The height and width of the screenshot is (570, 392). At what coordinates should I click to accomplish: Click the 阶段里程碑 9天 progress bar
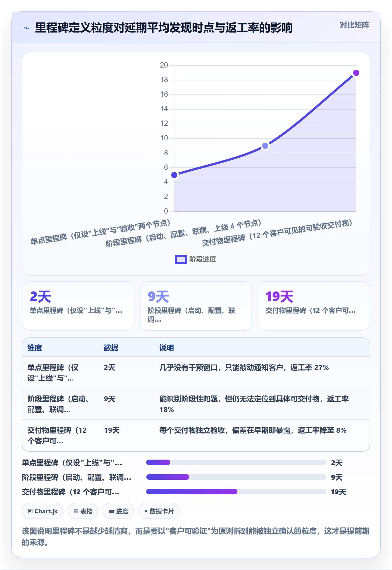[x=236, y=477]
